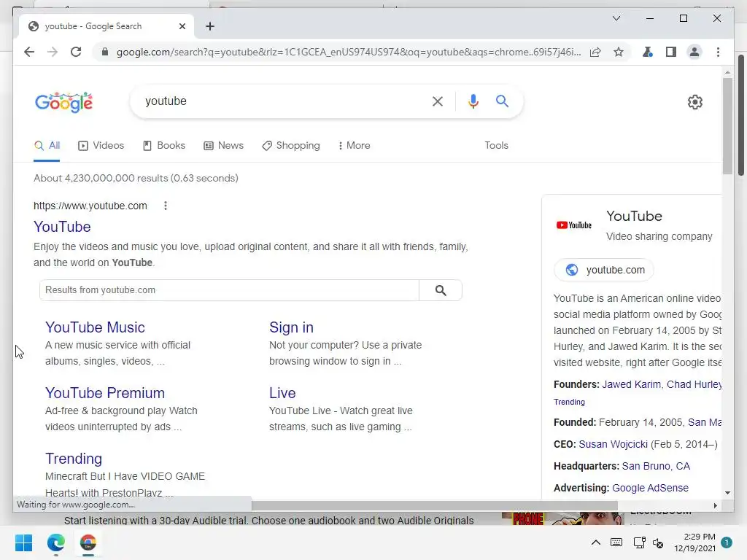Reload the current page
The image size is (747, 560).
76,52
